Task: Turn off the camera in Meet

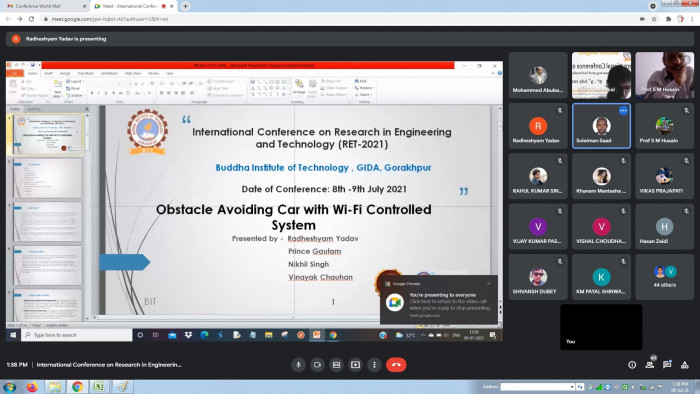Action: [317, 365]
